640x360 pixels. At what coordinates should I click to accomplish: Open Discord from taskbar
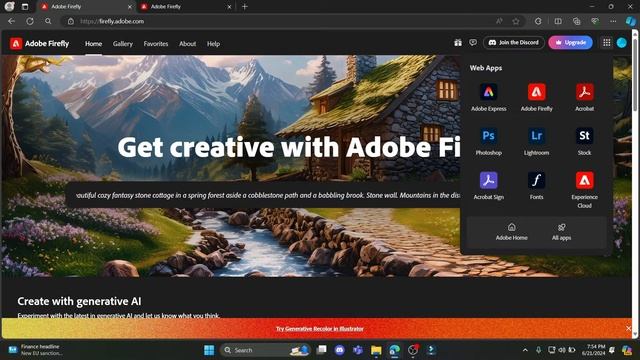pyautogui.click(x=340, y=350)
